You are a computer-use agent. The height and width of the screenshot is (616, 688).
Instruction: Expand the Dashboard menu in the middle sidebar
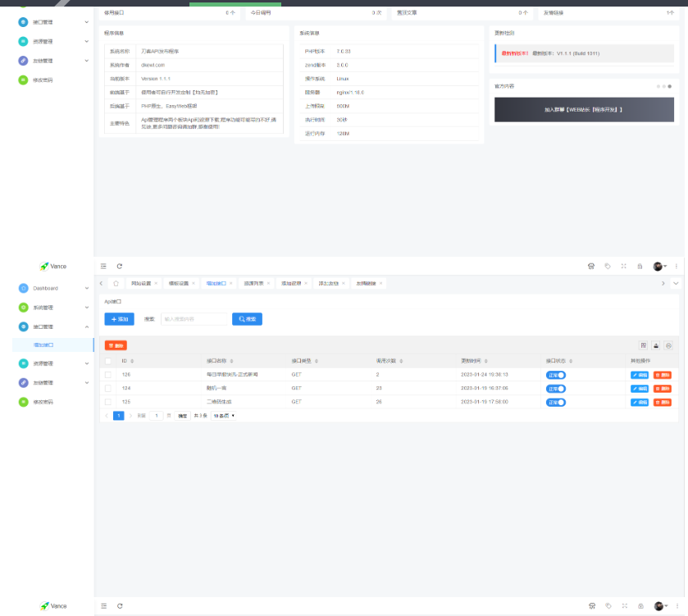coord(53,288)
